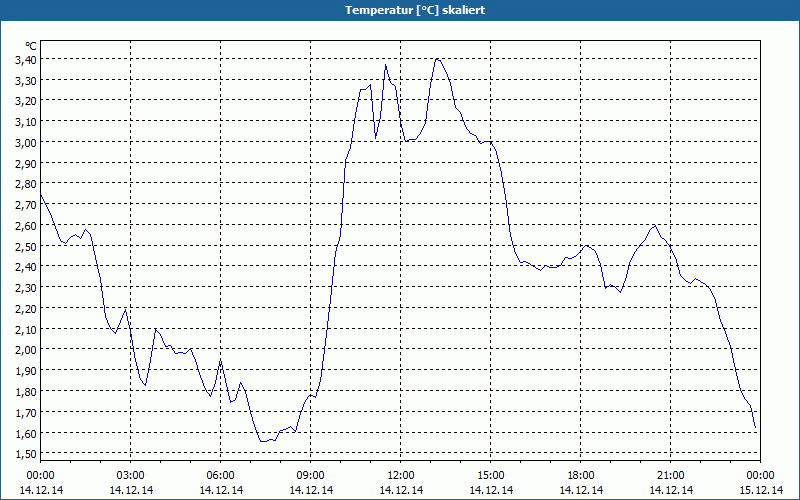The width and height of the screenshot is (800, 500).
Task: Select the "06:00" time axis label
Action: pyautogui.click(x=220, y=476)
